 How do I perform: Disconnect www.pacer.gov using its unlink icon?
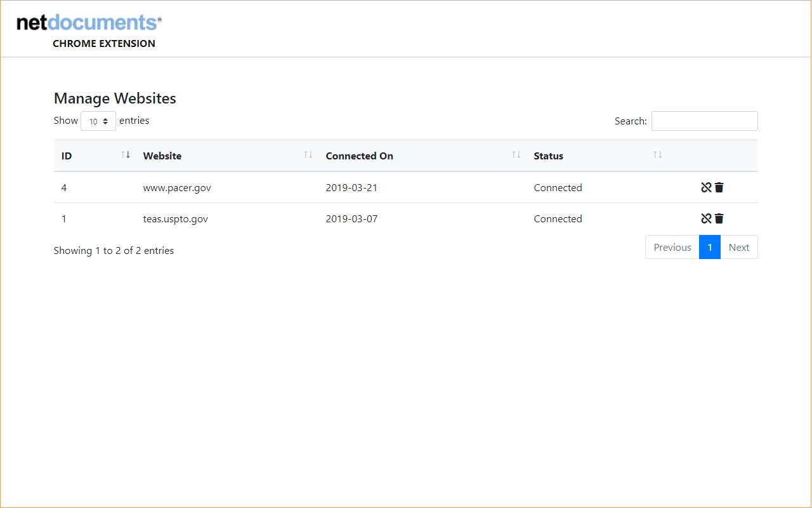tap(705, 187)
